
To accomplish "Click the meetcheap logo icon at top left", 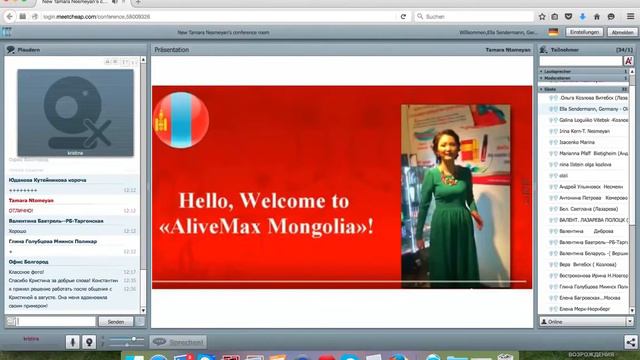I will 7,32.
